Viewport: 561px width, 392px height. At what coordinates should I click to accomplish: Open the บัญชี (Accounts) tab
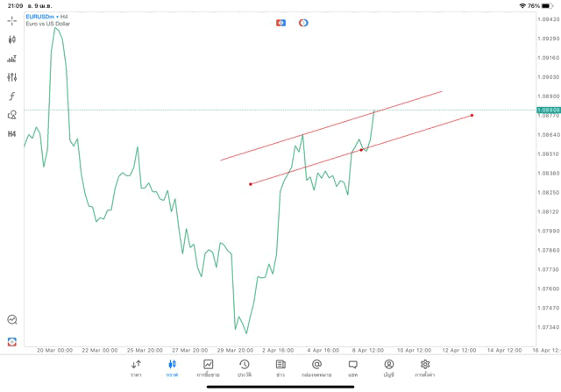[388, 367]
